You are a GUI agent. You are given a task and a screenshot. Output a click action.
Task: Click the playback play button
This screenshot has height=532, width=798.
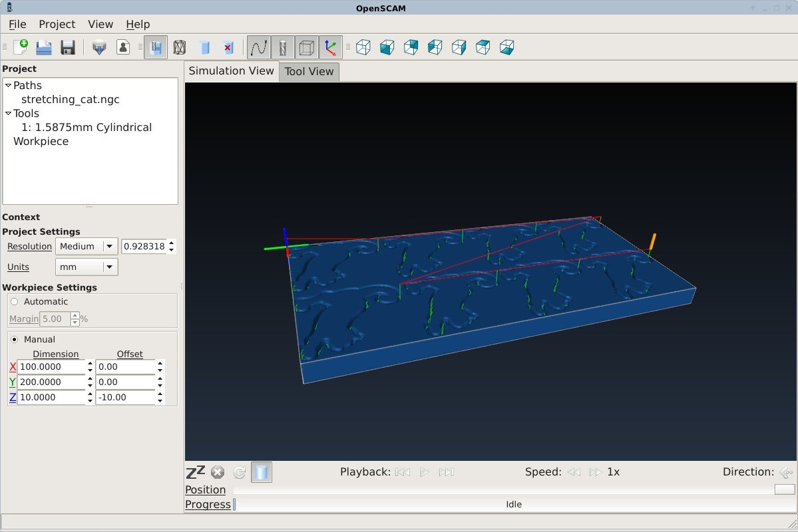click(x=424, y=472)
